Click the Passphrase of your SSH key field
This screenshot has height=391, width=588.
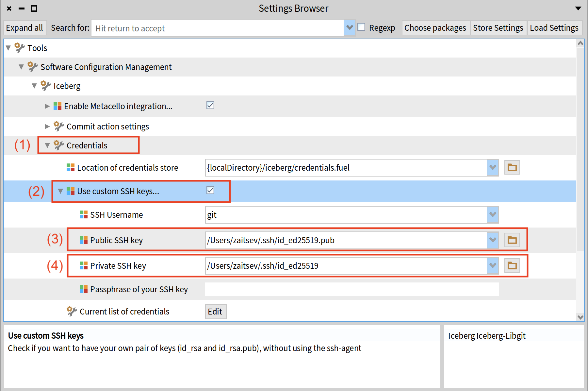pyautogui.click(x=352, y=289)
